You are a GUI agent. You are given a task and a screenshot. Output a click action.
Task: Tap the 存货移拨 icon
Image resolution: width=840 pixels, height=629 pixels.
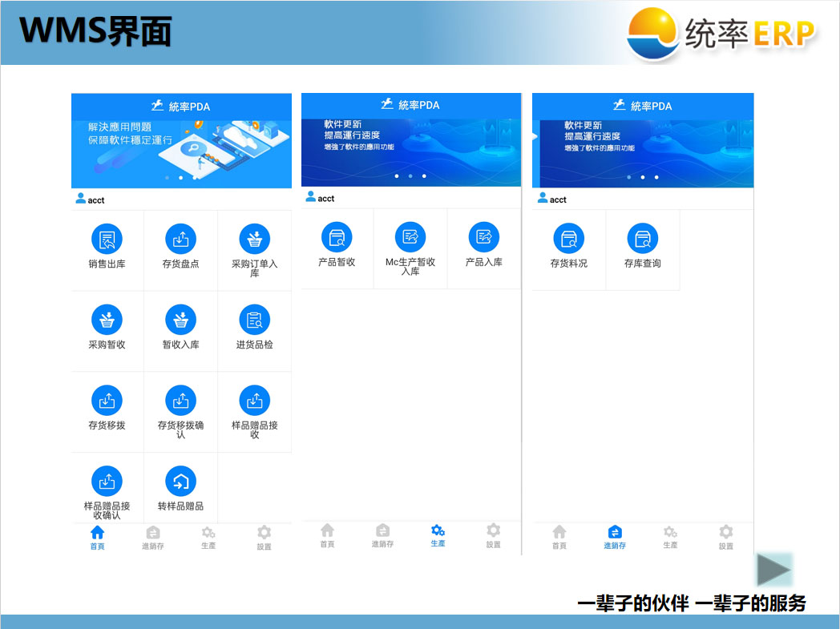point(107,401)
